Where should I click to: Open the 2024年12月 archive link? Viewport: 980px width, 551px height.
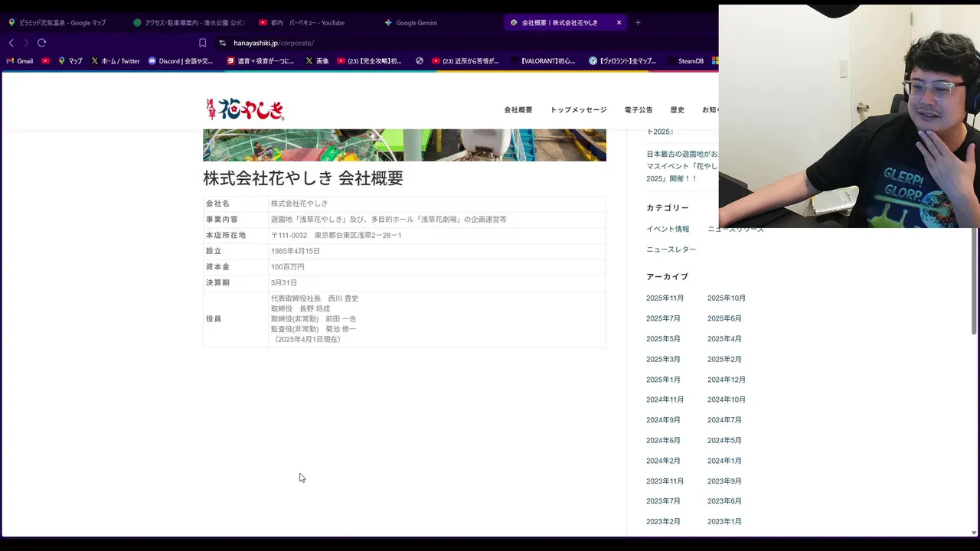coord(727,380)
